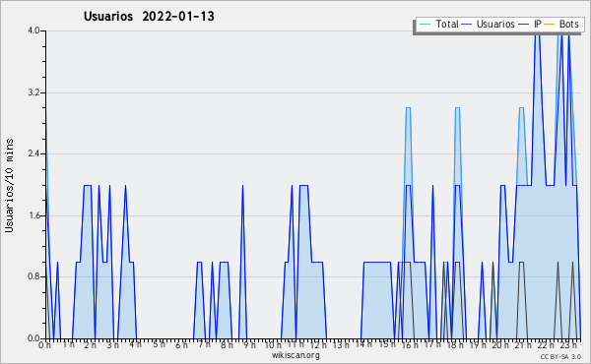Select the 'Usuarios' legend entry
The image size is (591, 364).
point(489,25)
